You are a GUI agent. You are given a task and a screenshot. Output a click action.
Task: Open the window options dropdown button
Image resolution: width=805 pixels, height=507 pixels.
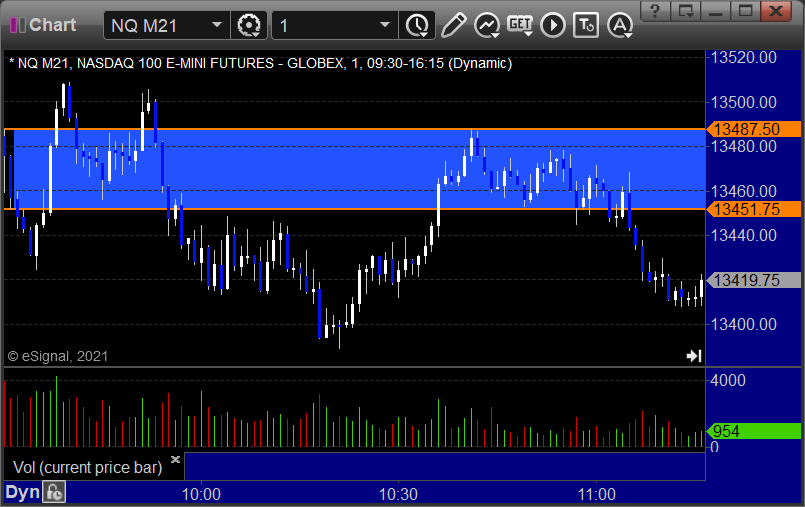[x=686, y=11]
